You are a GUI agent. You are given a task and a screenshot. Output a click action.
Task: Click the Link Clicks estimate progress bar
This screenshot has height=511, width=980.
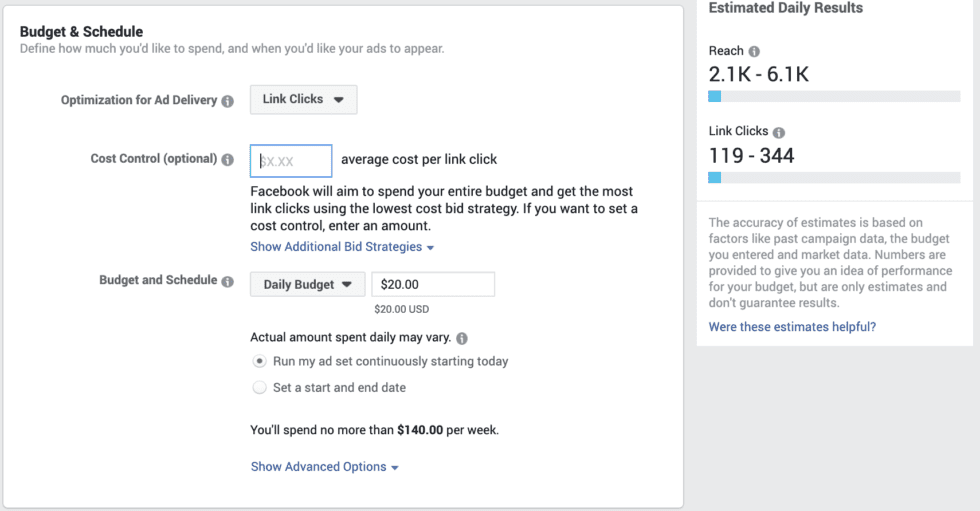834,177
